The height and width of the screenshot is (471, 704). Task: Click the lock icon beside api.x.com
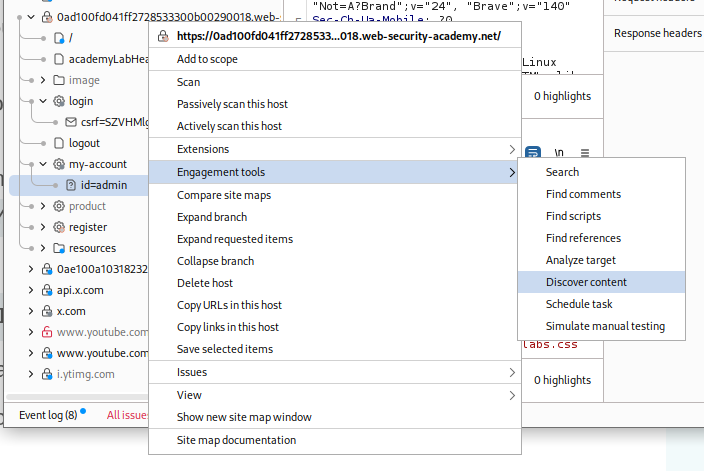pos(47,290)
